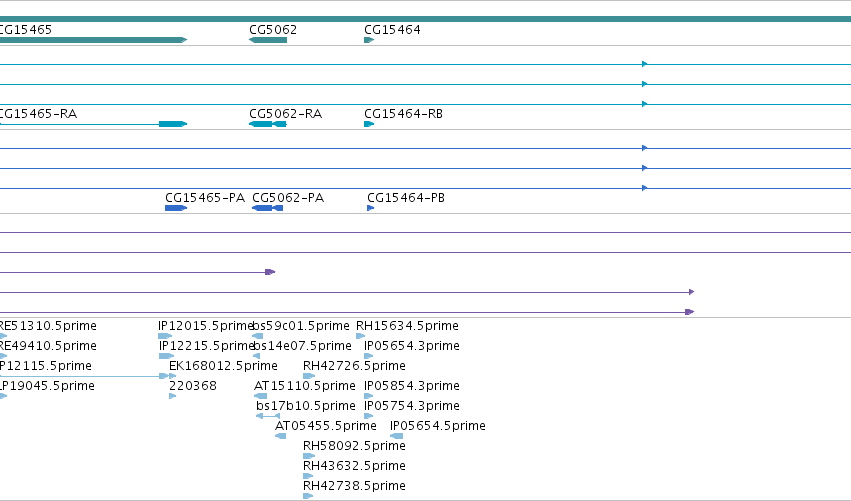Select the CG15464 gene label
This screenshot has height=501, width=851.
tap(392, 30)
